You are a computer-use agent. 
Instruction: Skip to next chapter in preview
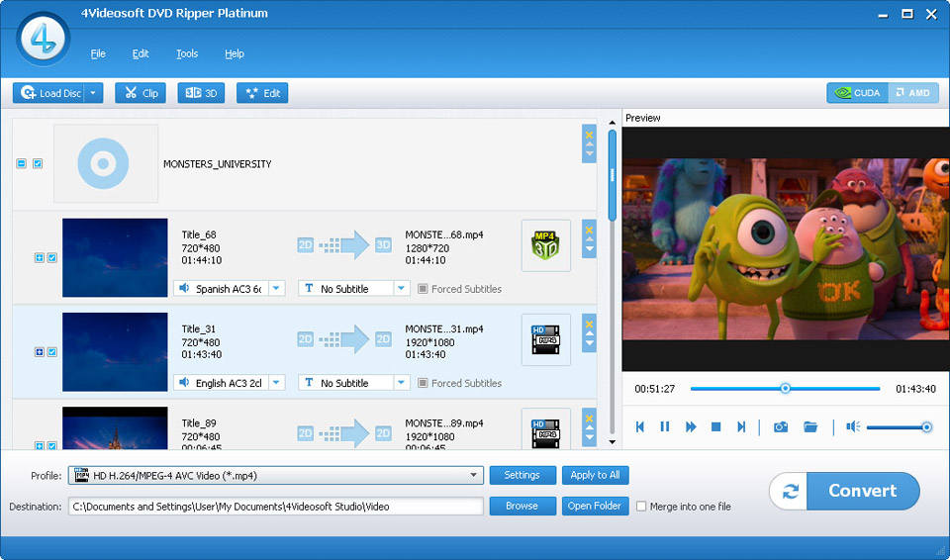pyautogui.click(x=741, y=426)
